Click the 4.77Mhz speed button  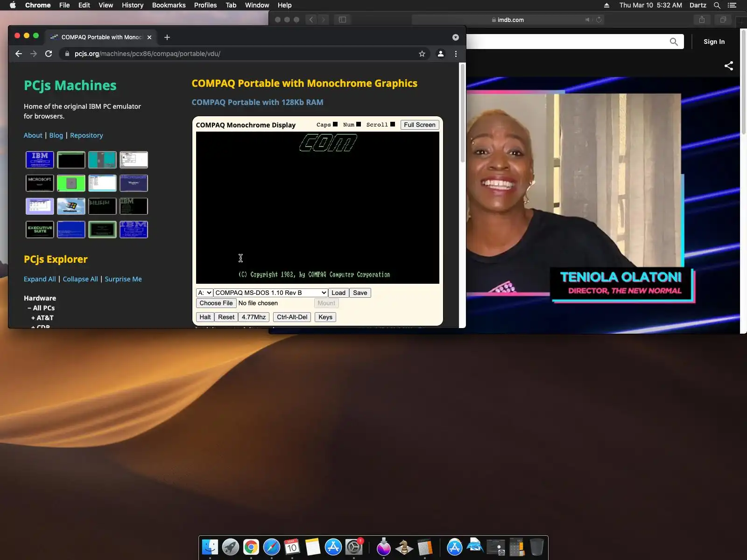pos(254,317)
